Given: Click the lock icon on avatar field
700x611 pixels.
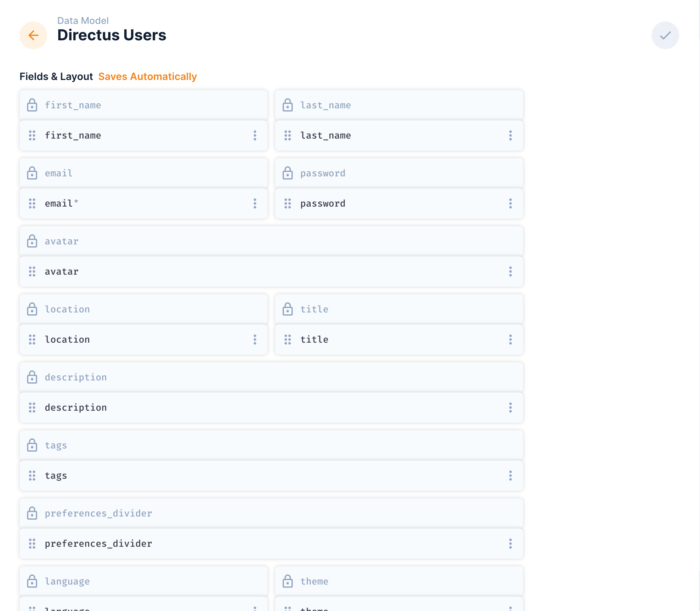Looking at the screenshot, I should [x=32, y=241].
